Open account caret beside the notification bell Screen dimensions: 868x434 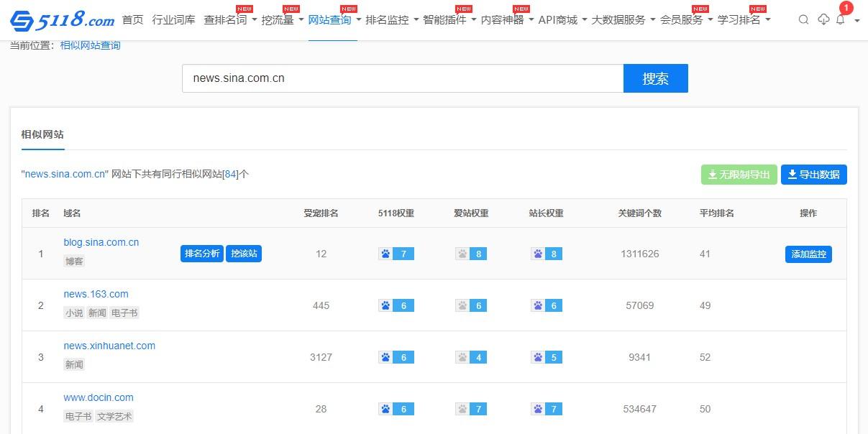click(x=856, y=21)
